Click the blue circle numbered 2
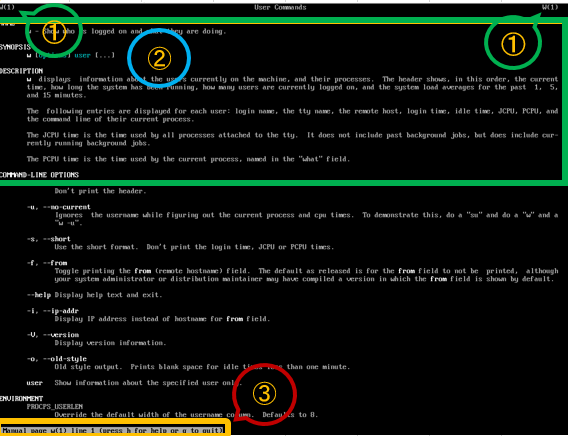Viewport: 568px width, 436px height. (x=159, y=58)
